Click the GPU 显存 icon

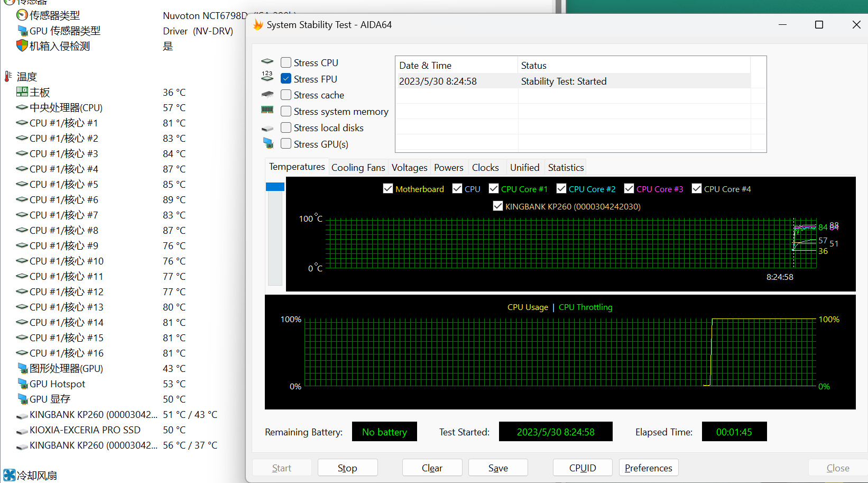tap(23, 399)
